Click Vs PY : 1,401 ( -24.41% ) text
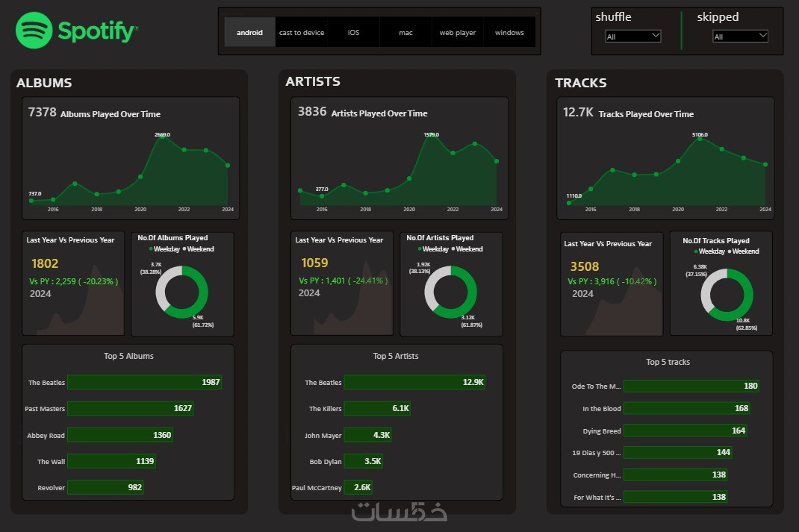The width and height of the screenshot is (799, 532). pyautogui.click(x=343, y=281)
